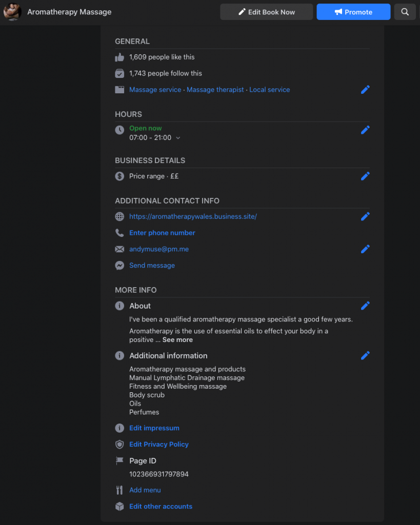Open the andymuse@pm.me email link
The height and width of the screenshot is (525, 420).
(159, 249)
